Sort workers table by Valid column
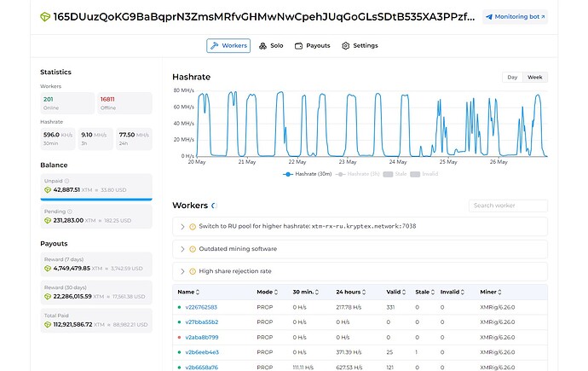This screenshot has width=588, height=371. coord(396,293)
